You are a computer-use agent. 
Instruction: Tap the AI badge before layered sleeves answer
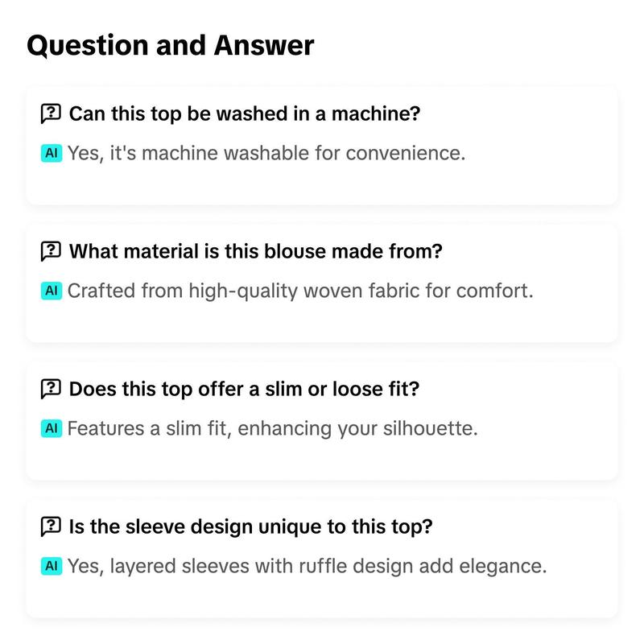(52, 566)
